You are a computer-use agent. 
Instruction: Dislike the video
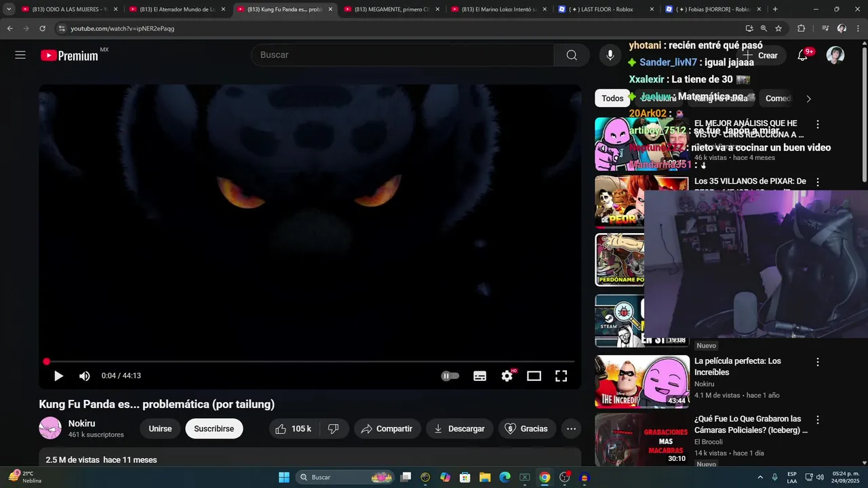click(334, 428)
